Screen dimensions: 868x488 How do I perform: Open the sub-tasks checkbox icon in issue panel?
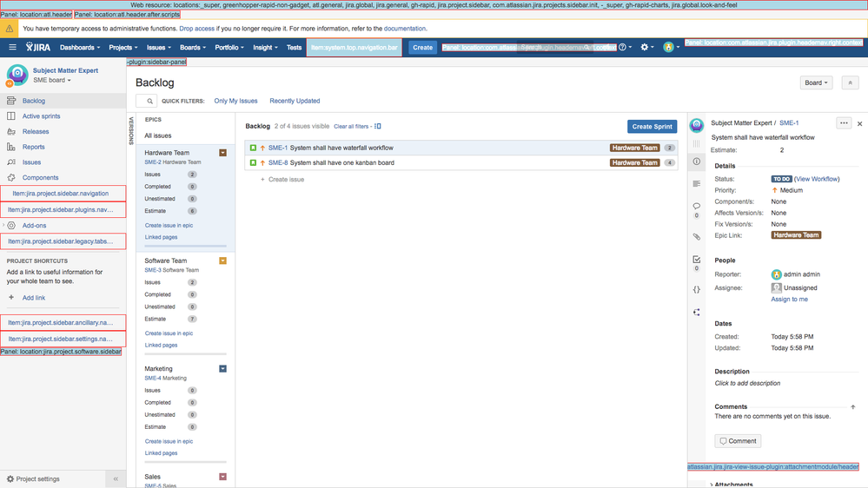[x=696, y=259]
